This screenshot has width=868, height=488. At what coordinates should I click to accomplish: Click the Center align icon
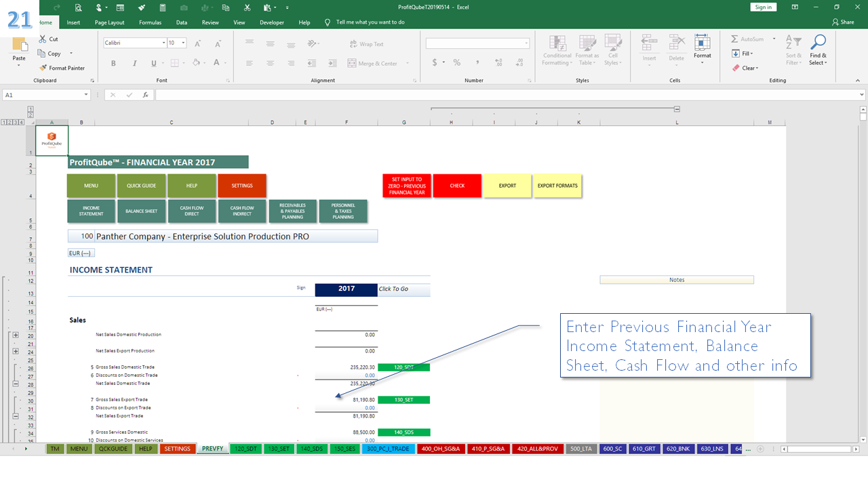[x=270, y=63]
